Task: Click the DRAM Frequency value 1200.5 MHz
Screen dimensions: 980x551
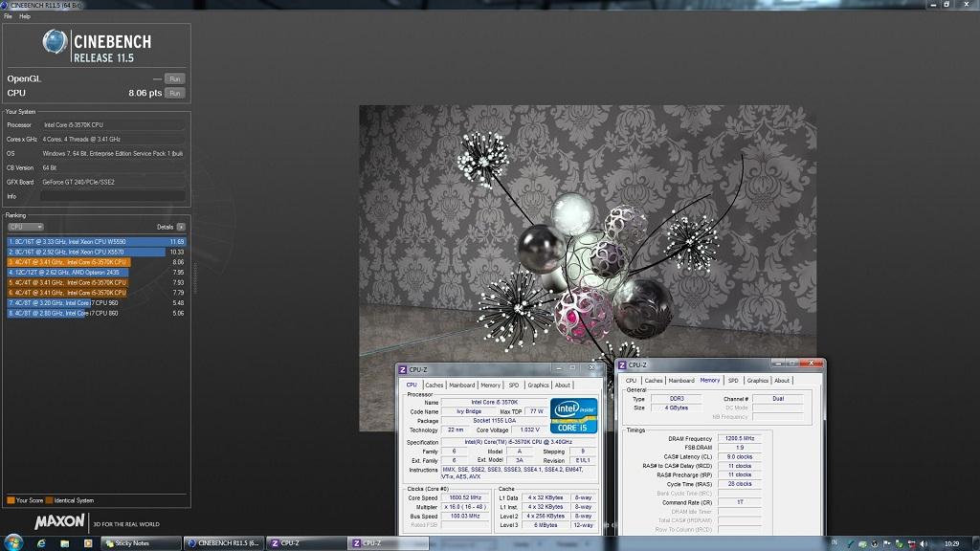Action: (x=740, y=438)
